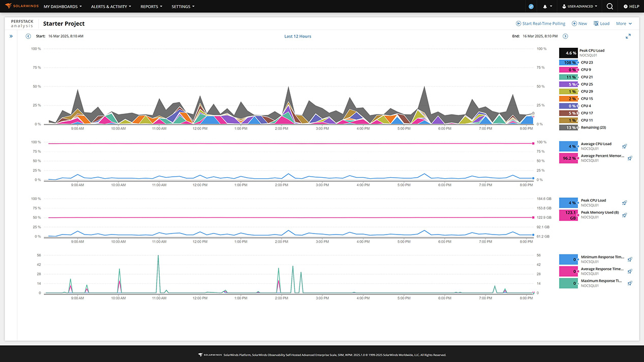The width and height of the screenshot is (644, 362).
Task: Click Start Real-Time Polling
Action: click(540, 23)
